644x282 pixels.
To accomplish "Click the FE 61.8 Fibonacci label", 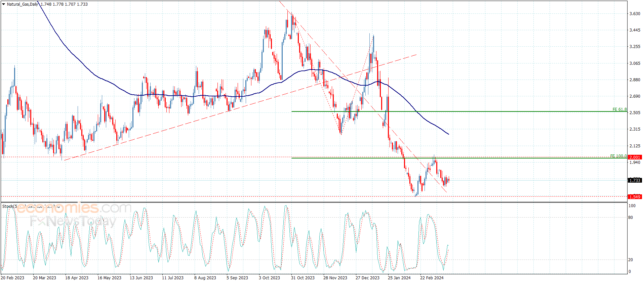I will (619, 109).
